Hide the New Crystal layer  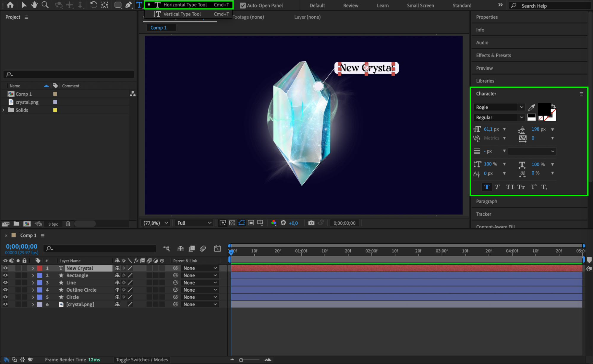click(x=5, y=268)
